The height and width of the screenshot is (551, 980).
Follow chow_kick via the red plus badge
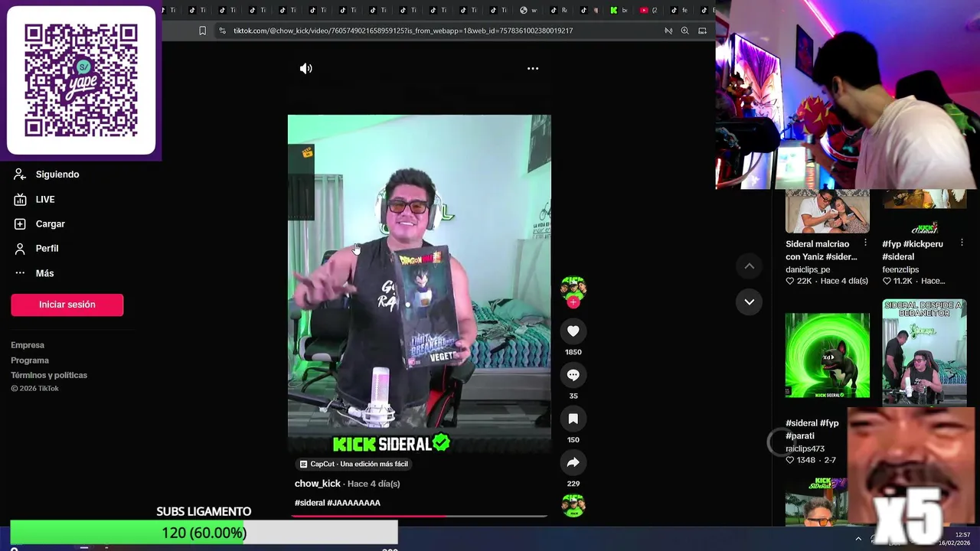[x=573, y=302]
